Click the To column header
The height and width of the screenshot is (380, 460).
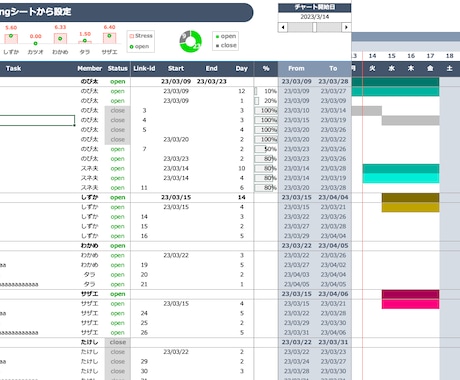333,68
